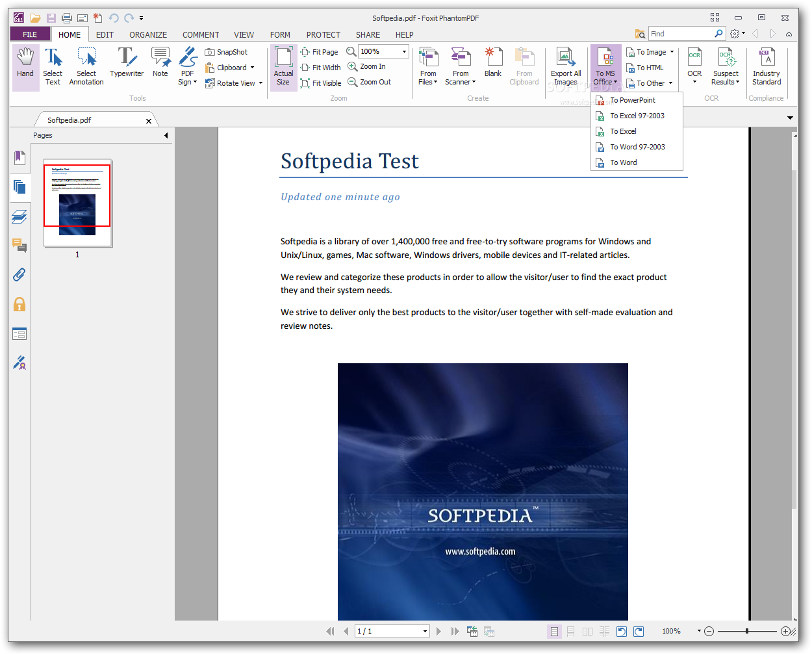The height and width of the screenshot is (655, 812).
Task: Convert PDF To HTML
Action: [645, 68]
